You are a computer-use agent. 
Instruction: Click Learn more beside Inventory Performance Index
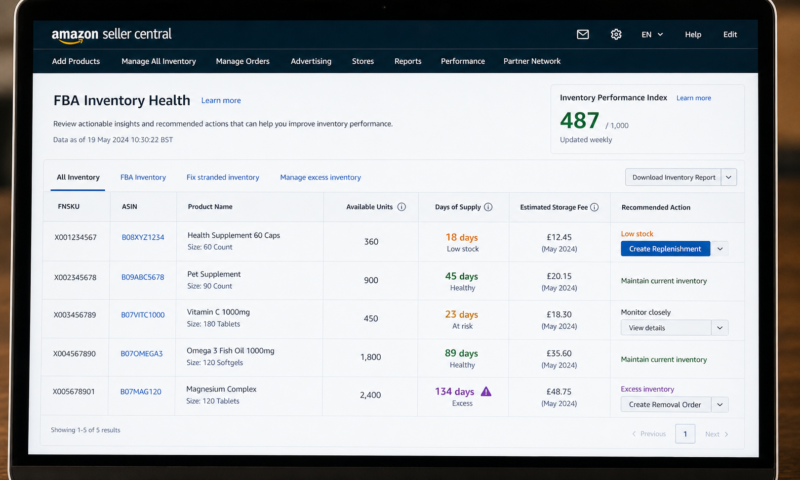point(693,98)
